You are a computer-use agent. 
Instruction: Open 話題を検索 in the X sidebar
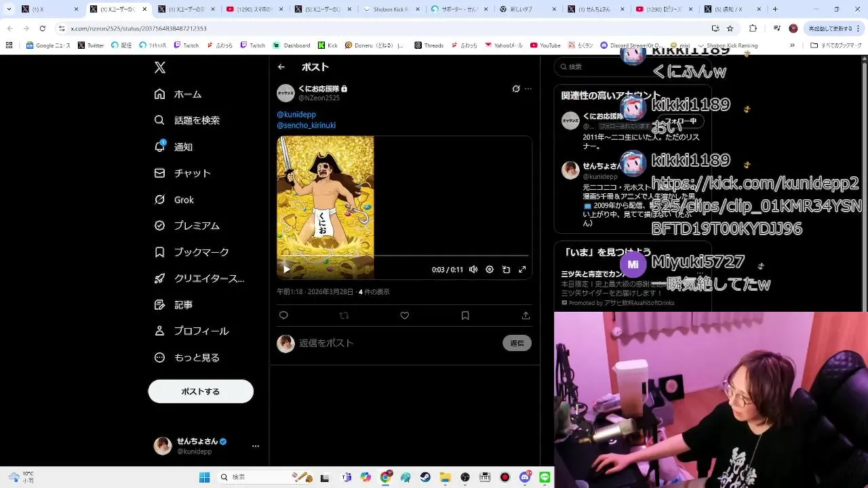(186, 120)
